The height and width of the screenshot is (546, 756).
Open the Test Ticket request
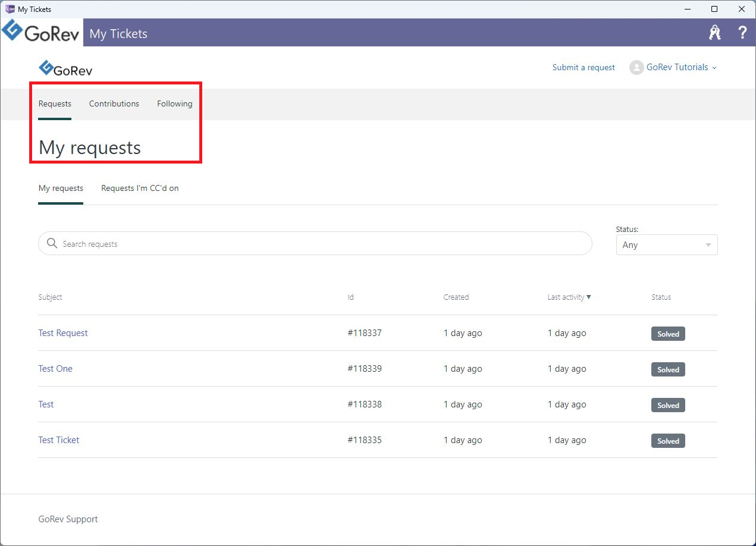(59, 440)
